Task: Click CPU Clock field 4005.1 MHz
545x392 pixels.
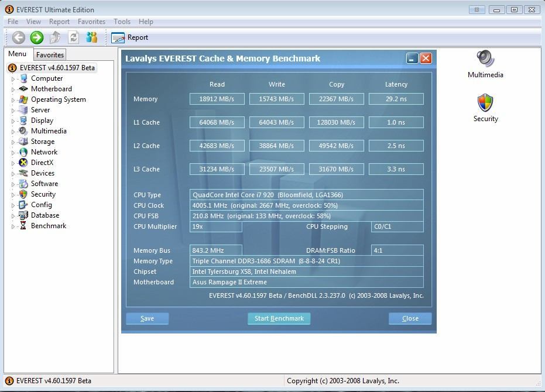Action: pyautogui.click(x=307, y=205)
